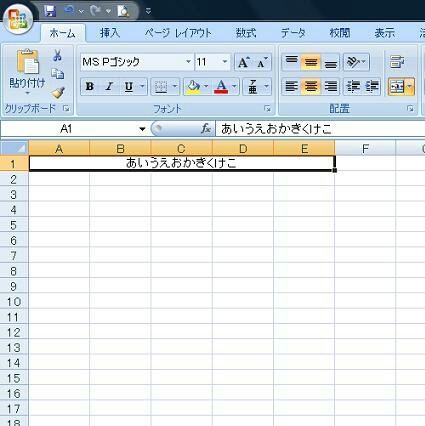Show phonetic furigana guide button
Screen dimensions: 425x426
click(x=253, y=87)
